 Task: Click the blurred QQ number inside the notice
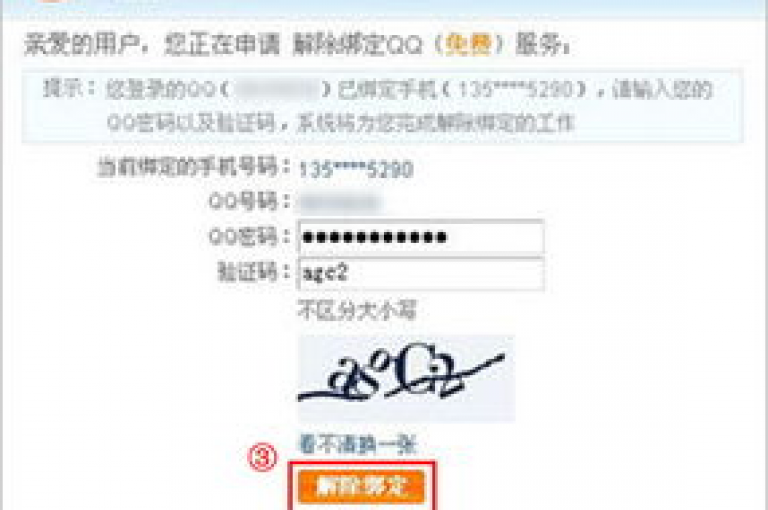[x=277, y=90]
